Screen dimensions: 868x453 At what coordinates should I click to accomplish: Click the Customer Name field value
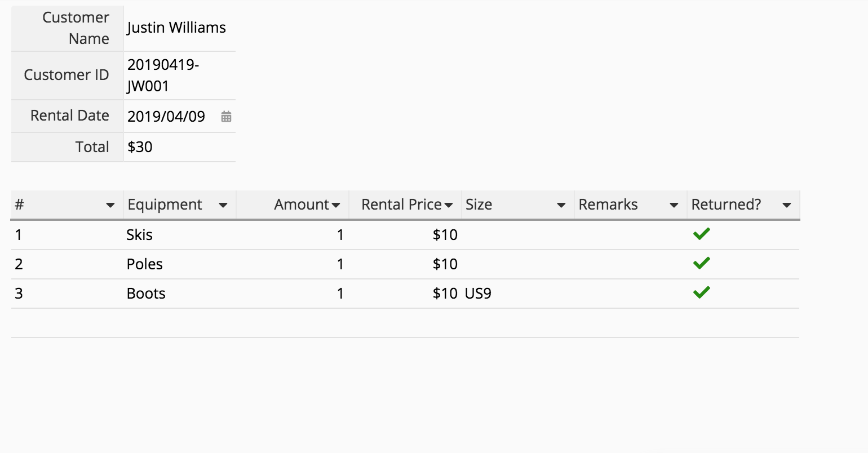tap(176, 28)
